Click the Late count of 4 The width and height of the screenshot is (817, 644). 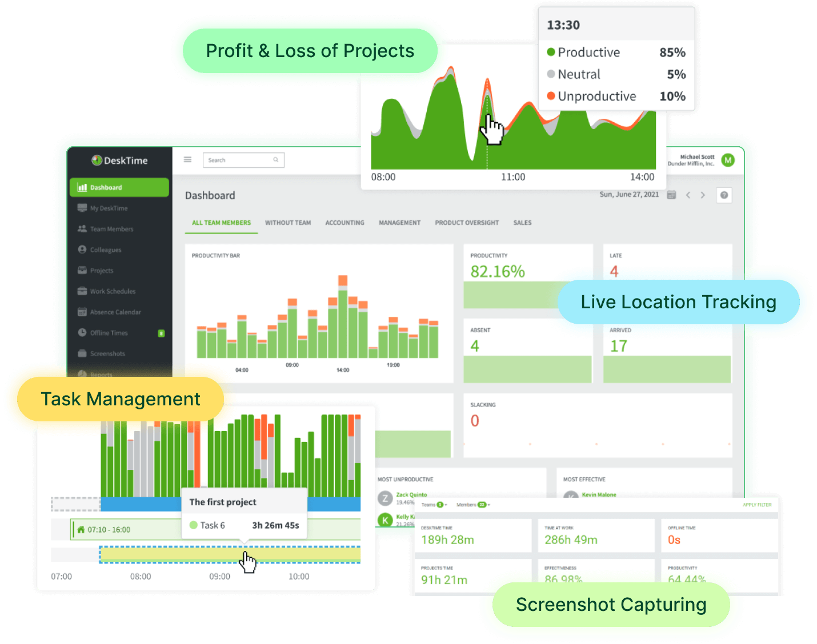point(614,271)
